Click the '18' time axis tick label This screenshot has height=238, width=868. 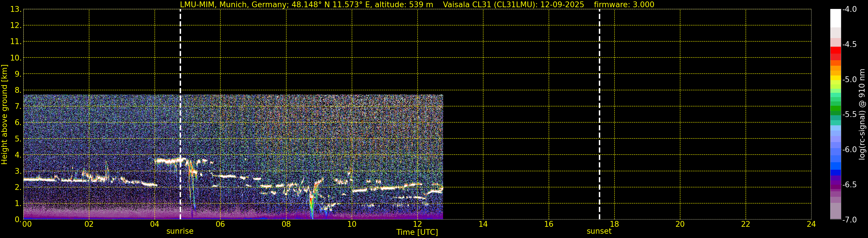tap(615, 224)
